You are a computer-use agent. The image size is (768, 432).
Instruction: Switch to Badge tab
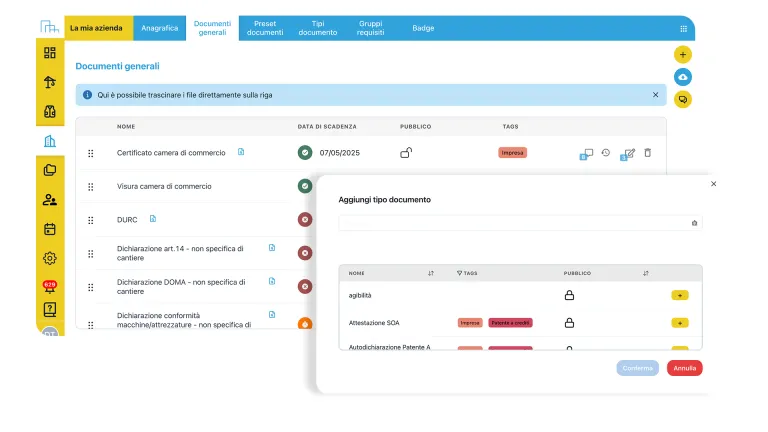pos(423,28)
